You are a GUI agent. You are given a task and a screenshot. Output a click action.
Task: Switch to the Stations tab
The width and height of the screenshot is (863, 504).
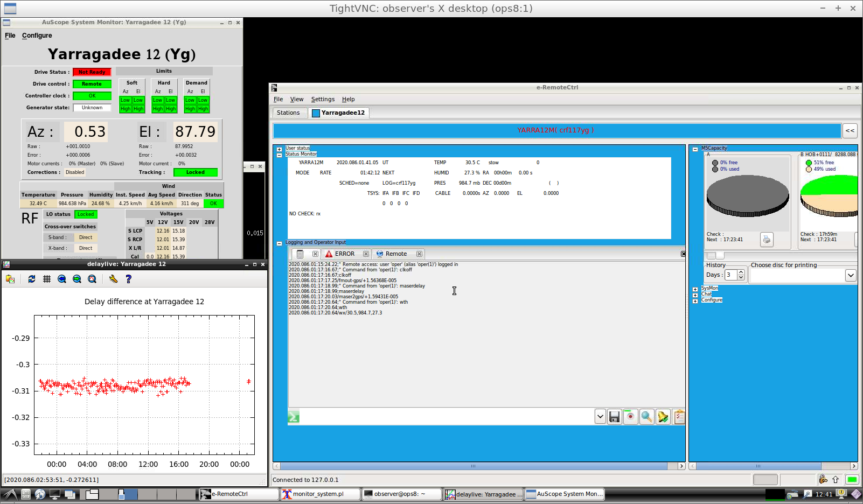click(288, 113)
